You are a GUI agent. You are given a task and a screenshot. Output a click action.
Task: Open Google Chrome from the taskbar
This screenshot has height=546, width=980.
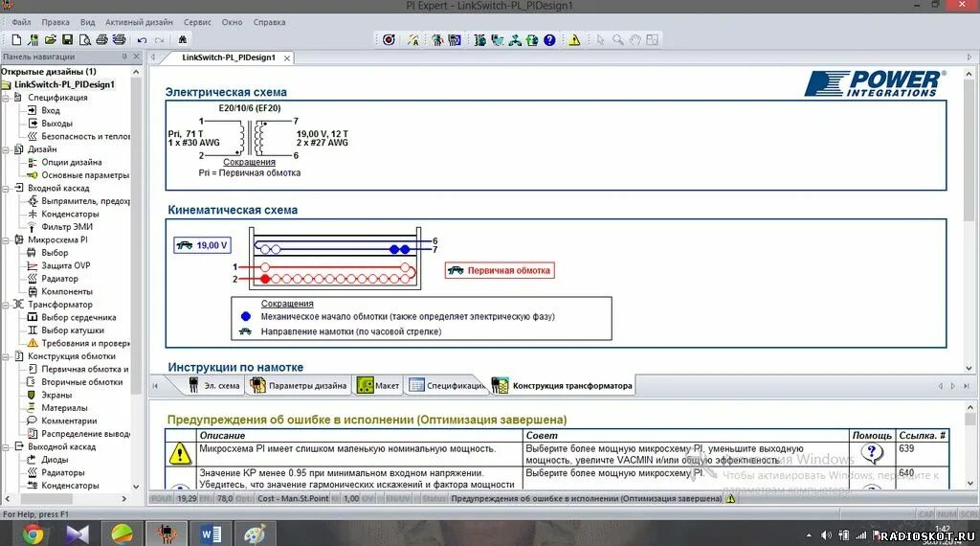pyautogui.click(x=33, y=535)
